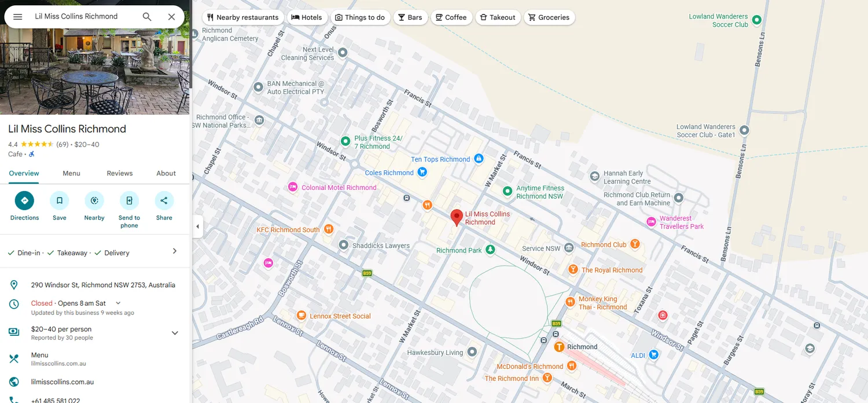This screenshot has height=403, width=868.
Task: Clear the search with the X icon
Action: click(171, 17)
